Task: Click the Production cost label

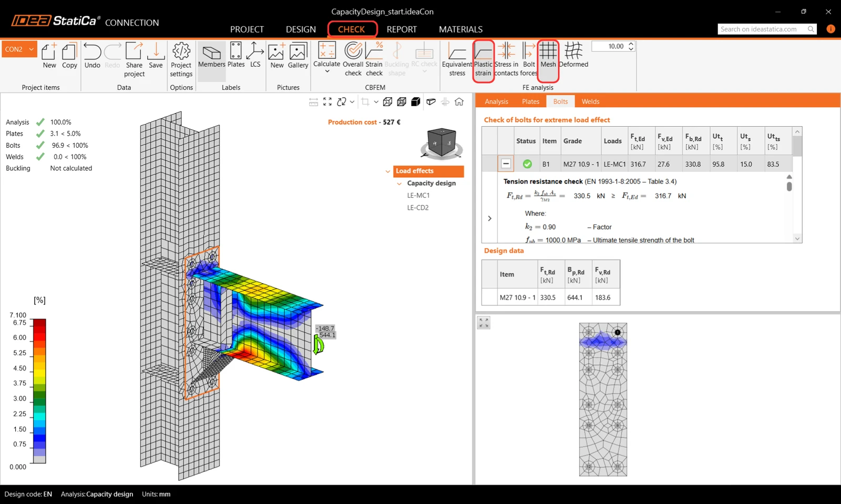Action: click(352, 122)
